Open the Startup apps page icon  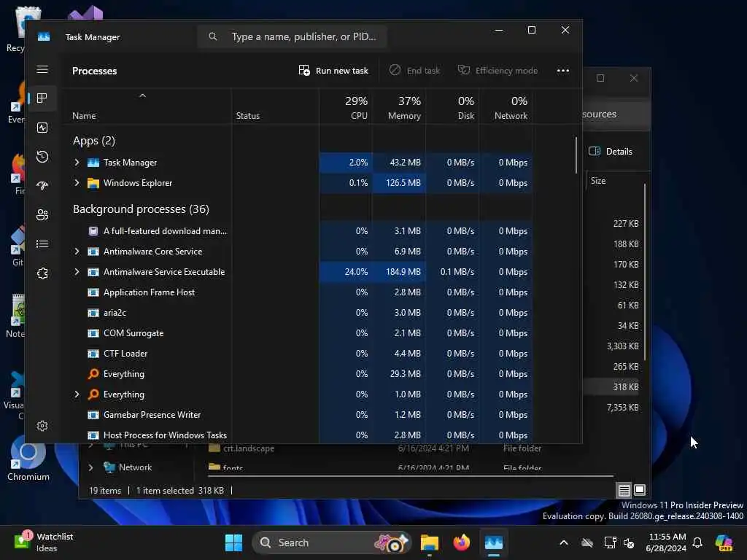coord(42,186)
